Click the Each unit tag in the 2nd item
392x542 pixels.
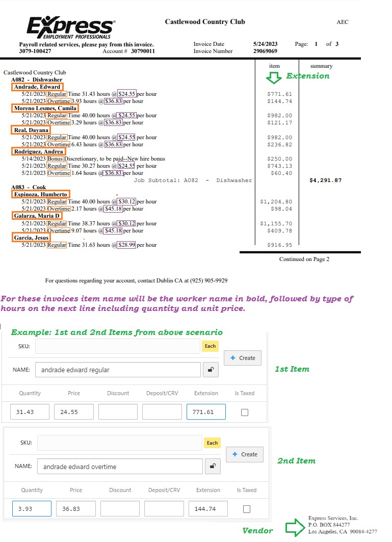tap(212, 443)
